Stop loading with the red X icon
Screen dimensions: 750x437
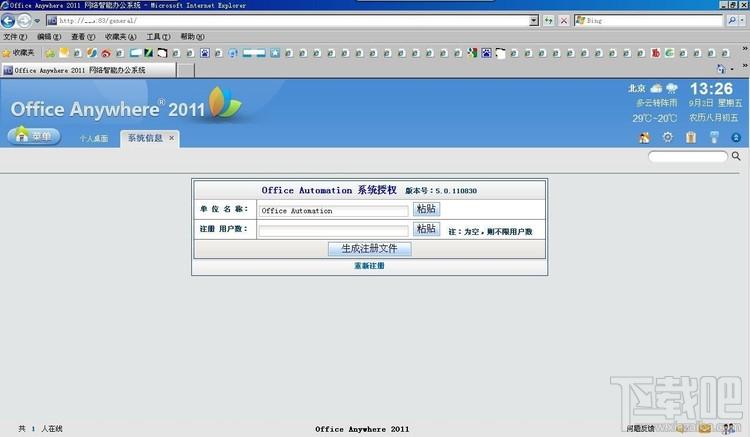tap(563, 21)
